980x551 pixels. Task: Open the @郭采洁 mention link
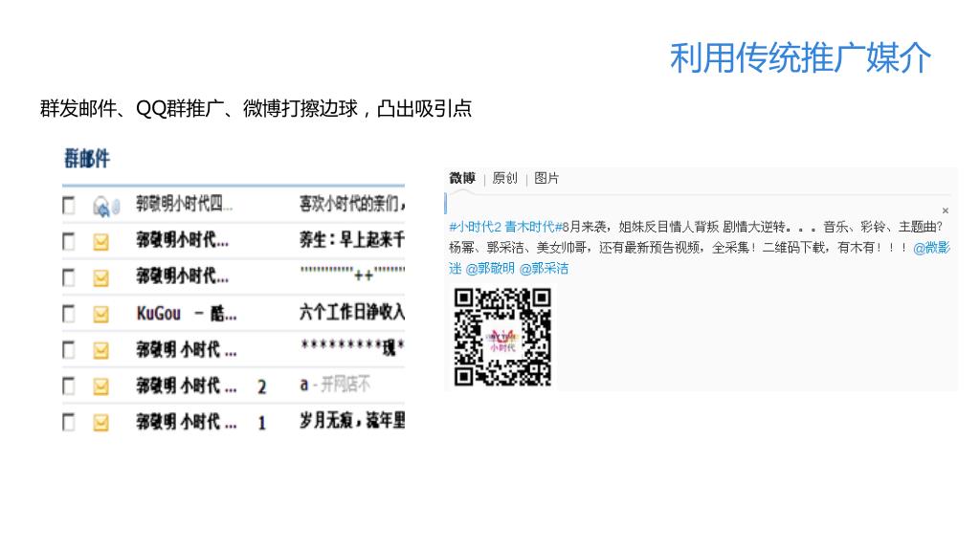(544, 269)
